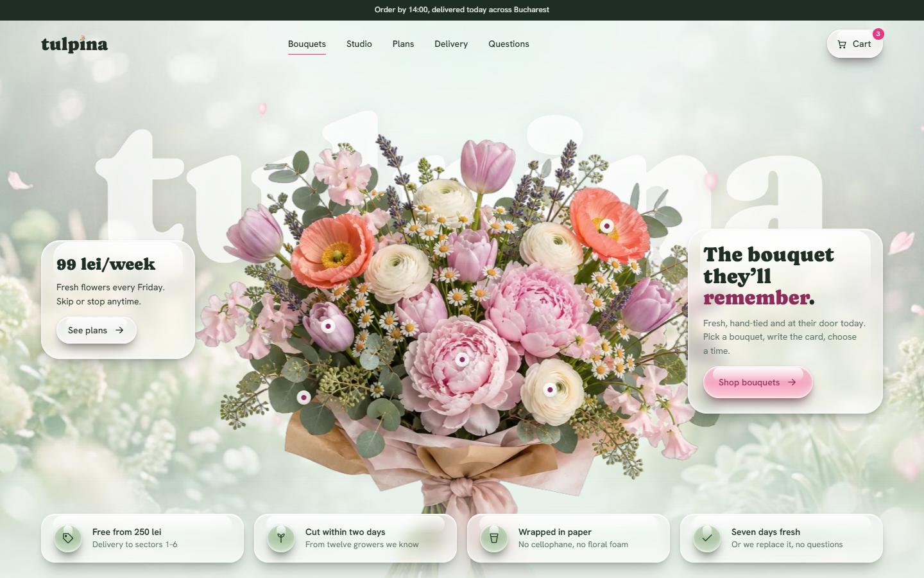The width and height of the screenshot is (924, 578).
Task: Click the hotspot on the eucalyptus leaves
Action: (304, 398)
